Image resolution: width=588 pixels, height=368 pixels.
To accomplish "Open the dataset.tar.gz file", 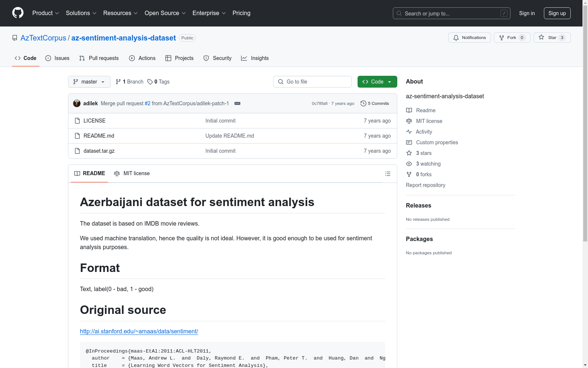I will pos(99,151).
